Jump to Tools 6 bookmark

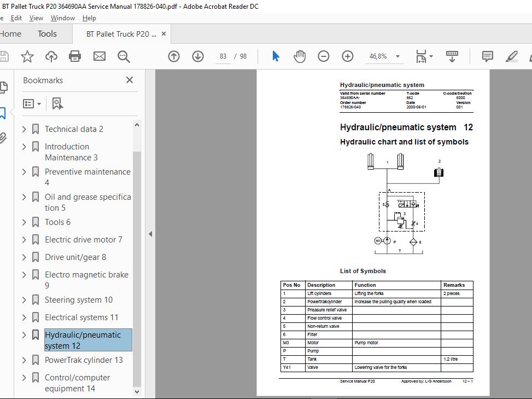point(57,222)
